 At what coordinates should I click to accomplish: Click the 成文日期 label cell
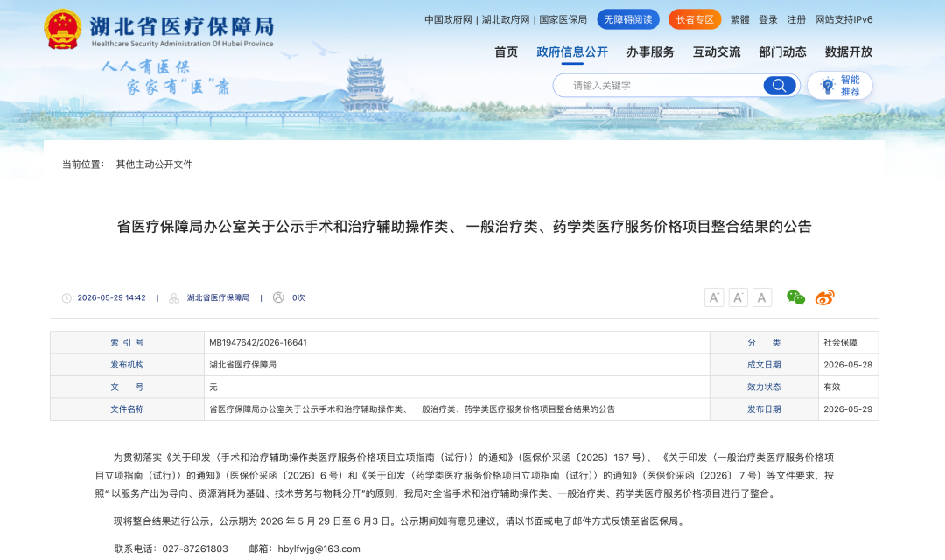coord(764,365)
